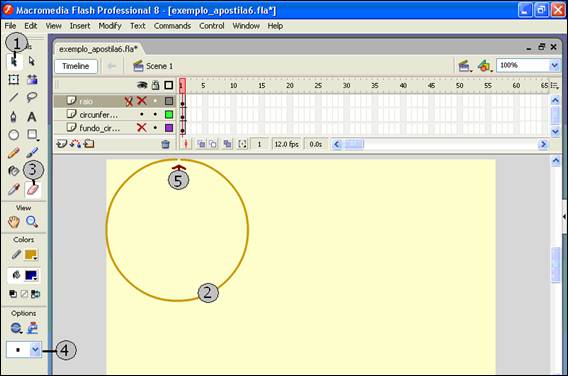The image size is (568, 376).
Task: Select the Text tool
Action: tap(32, 117)
